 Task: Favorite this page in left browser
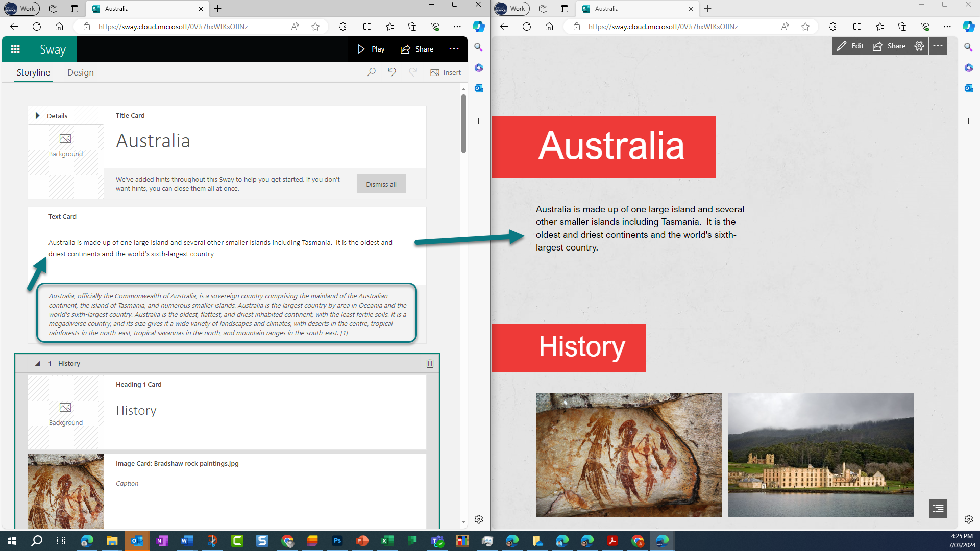click(x=315, y=27)
